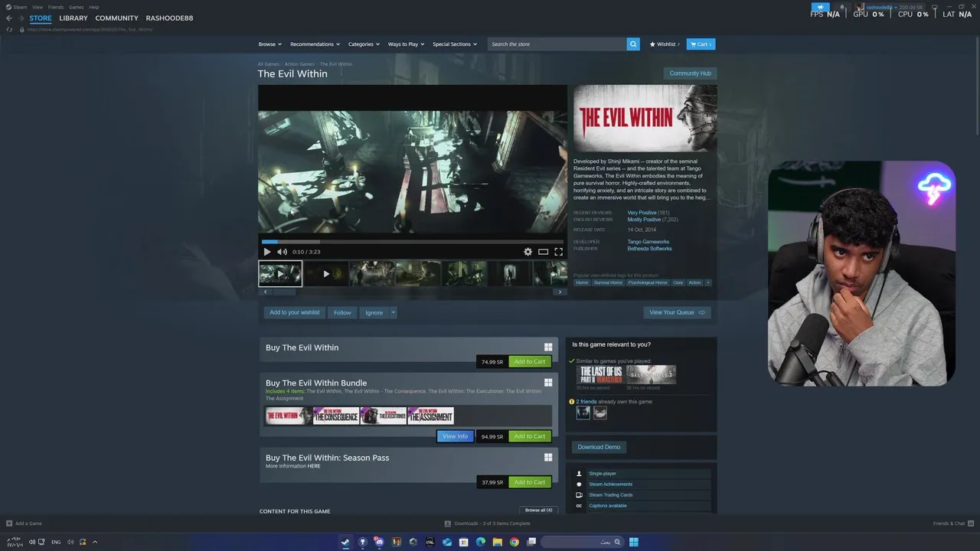This screenshot has width=980, height=551.
Task: Open the Bethesda Softworks publisher link
Action: [x=650, y=249]
